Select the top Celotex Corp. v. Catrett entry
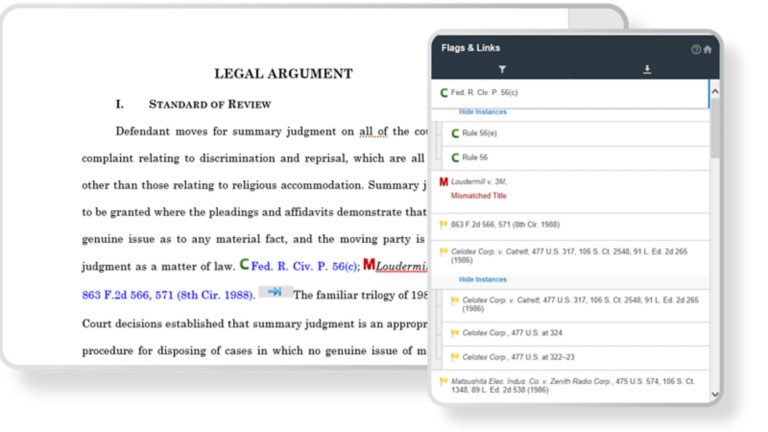The image size is (768, 432). point(570,256)
